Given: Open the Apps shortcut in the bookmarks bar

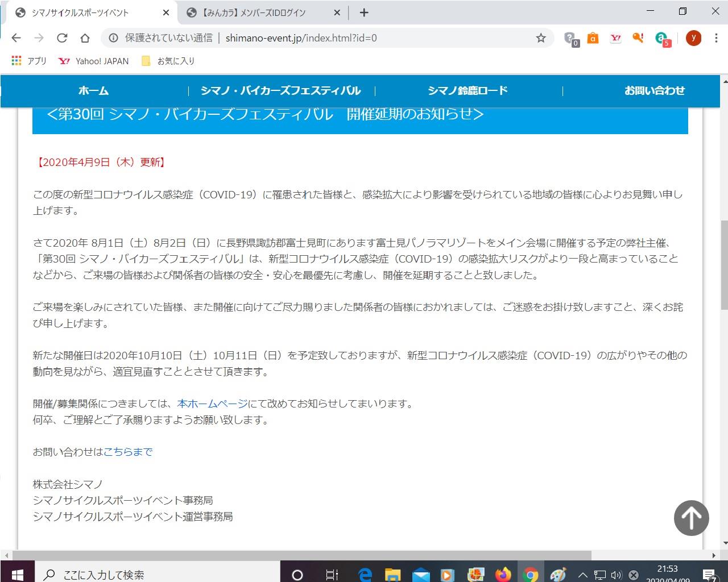Looking at the screenshot, I should tap(29, 61).
